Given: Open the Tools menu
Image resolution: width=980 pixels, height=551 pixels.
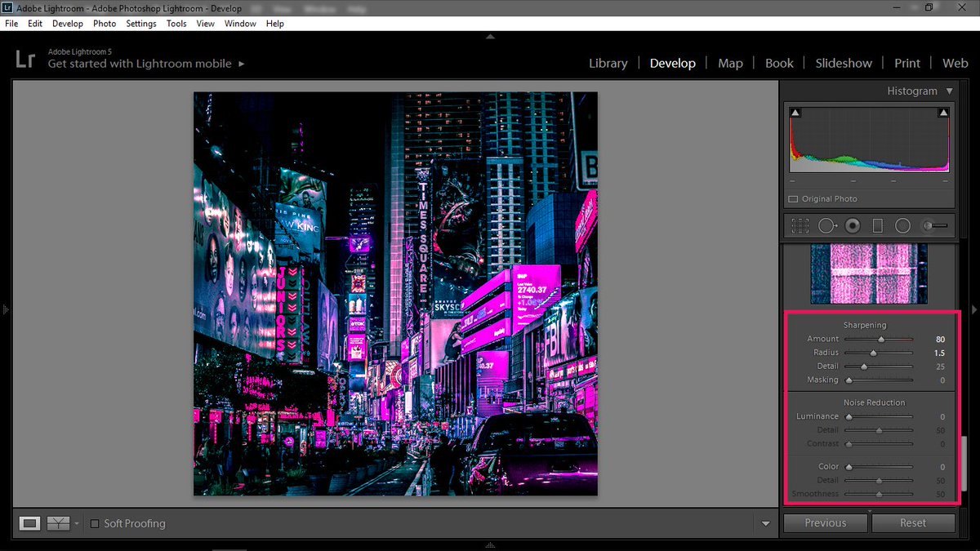Looking at the screenshot, I should [x=176, y=24].
